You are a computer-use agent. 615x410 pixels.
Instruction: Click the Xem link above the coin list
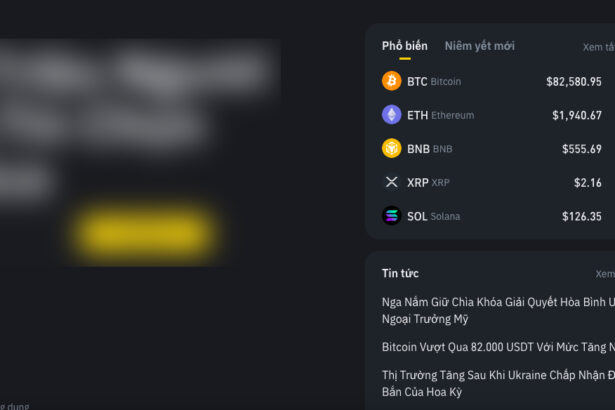pos(598,47)
